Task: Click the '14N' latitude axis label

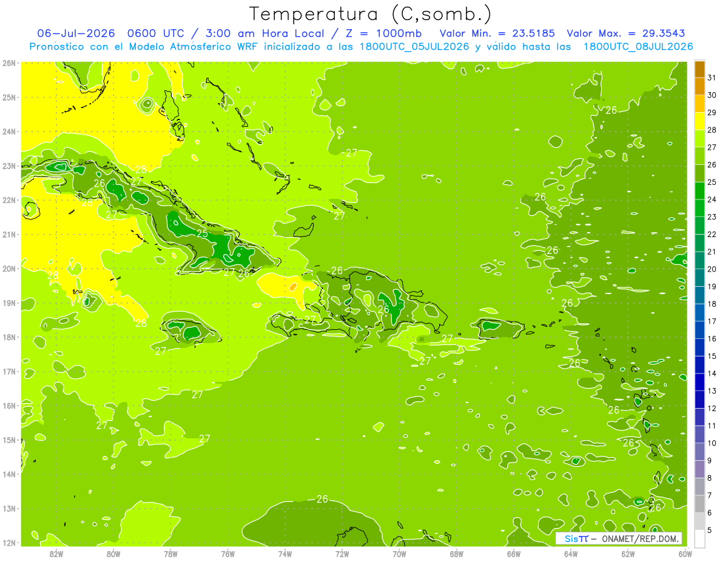Action: (9, 474)
